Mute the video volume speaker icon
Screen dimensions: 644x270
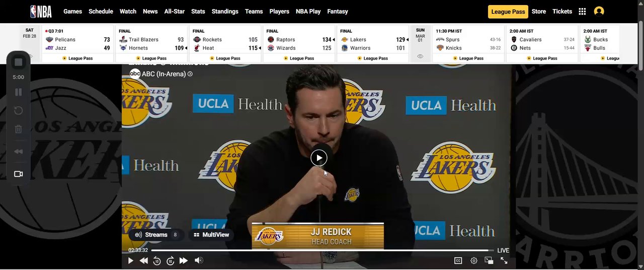click(x=199, y=260)
